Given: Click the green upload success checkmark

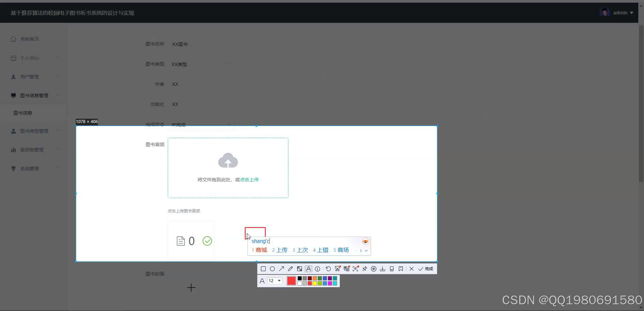Looking at the screenshot, I should pos(207,241).
